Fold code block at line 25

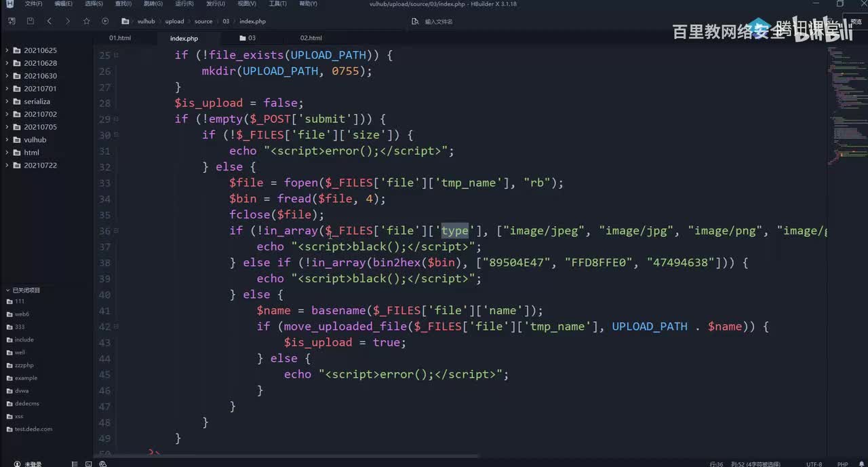pyautogui.click(x=116, y=55)
